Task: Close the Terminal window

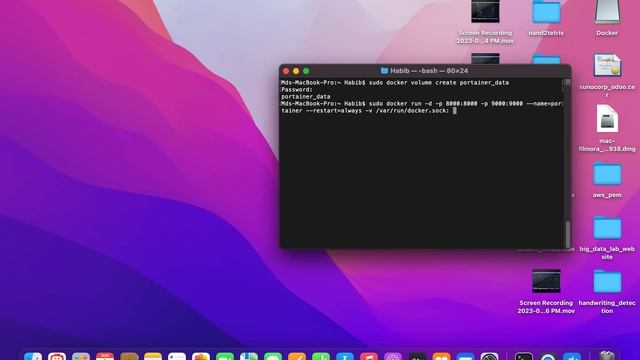Action: [286, 71]
